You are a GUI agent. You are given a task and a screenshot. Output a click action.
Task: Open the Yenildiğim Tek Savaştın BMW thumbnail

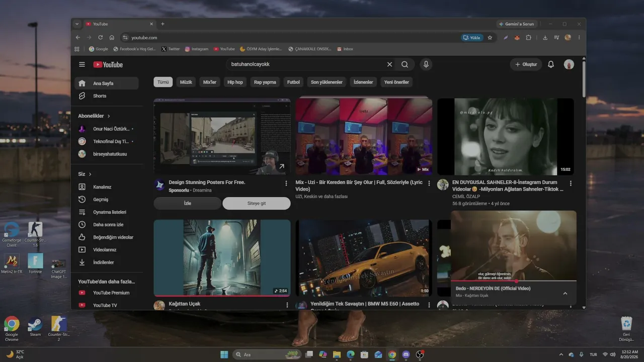(x=364, y=258)
